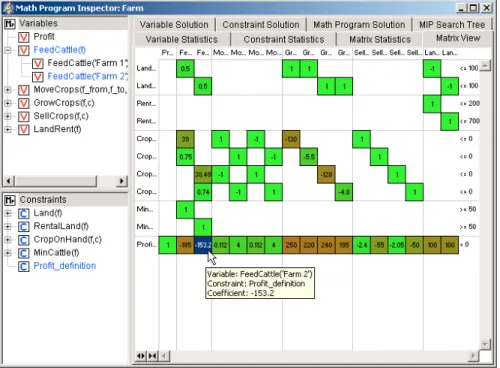Click the constraint icon beside Land(f)
Screen dimensions: 500x368
pyautogui.click(x=24, y=214)
